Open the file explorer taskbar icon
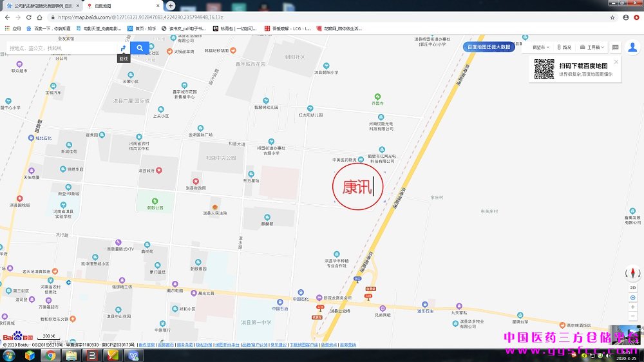 coord(71,356)
